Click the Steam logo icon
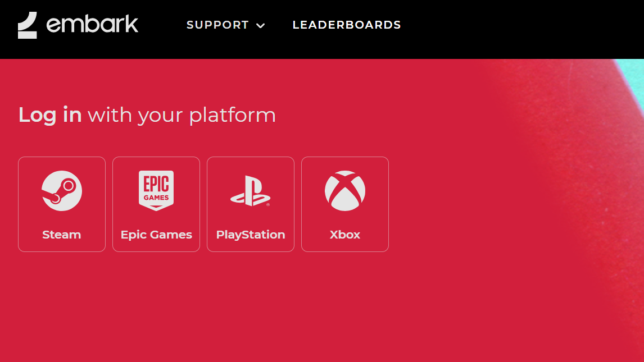Viewport: 644px width, 362px height. click(62, 191)
